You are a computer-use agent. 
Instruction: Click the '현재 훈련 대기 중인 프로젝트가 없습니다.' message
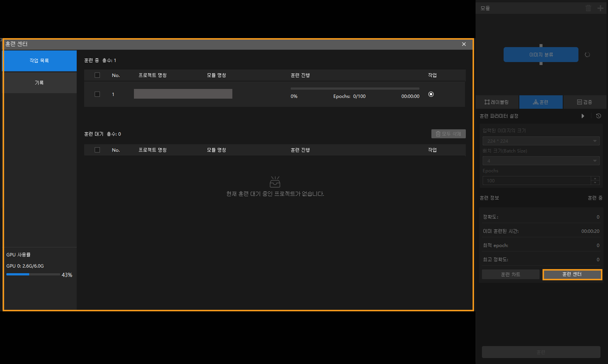(275, 194)
